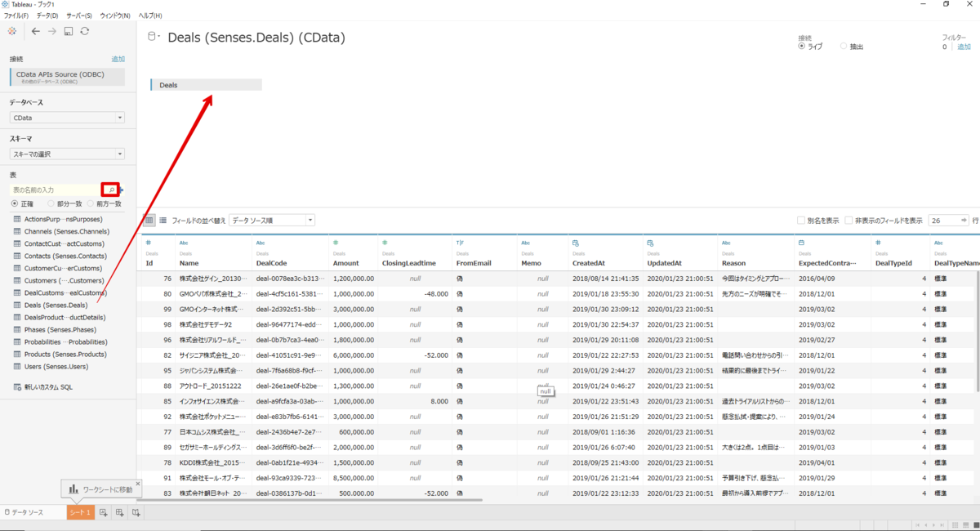
Task: Open the データ(D) menu
Action: tap(47, 16)
